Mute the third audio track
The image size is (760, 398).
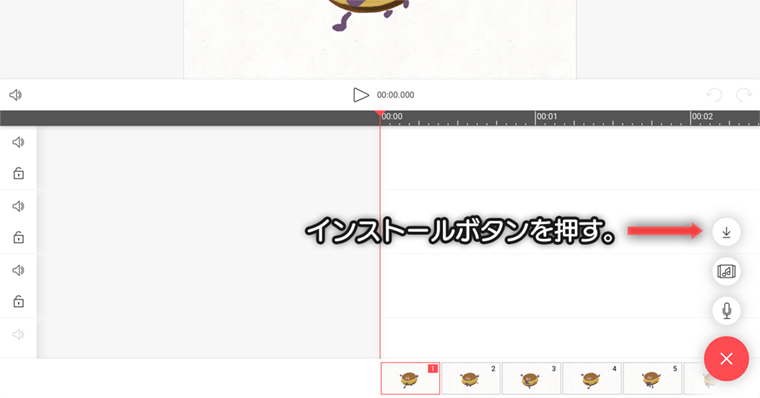(18, 270)
